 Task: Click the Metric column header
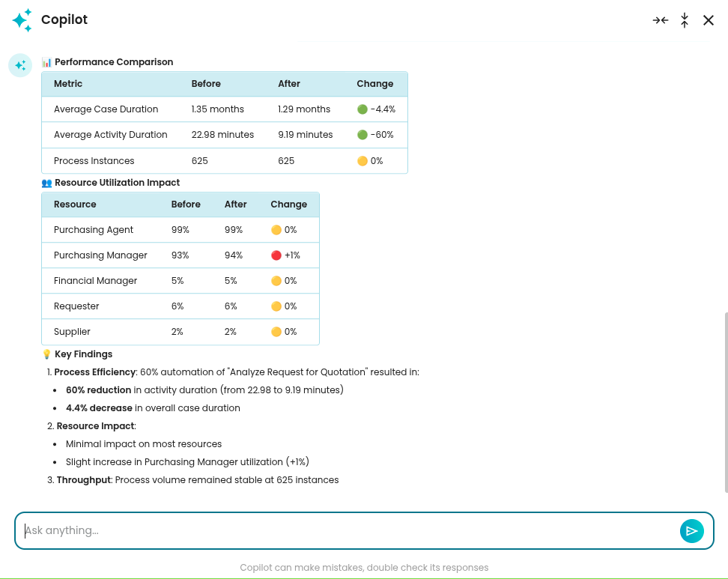click(68, 84)
